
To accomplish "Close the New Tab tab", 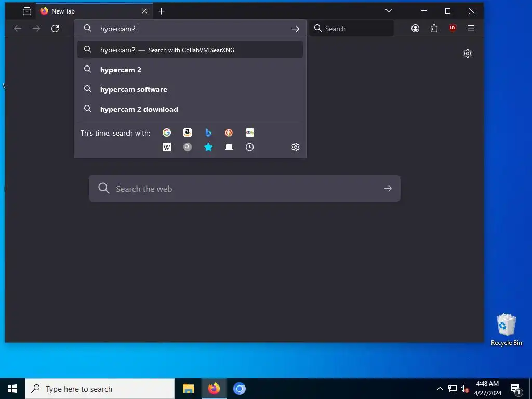I will pyautogui.click(x=144, y=11).
